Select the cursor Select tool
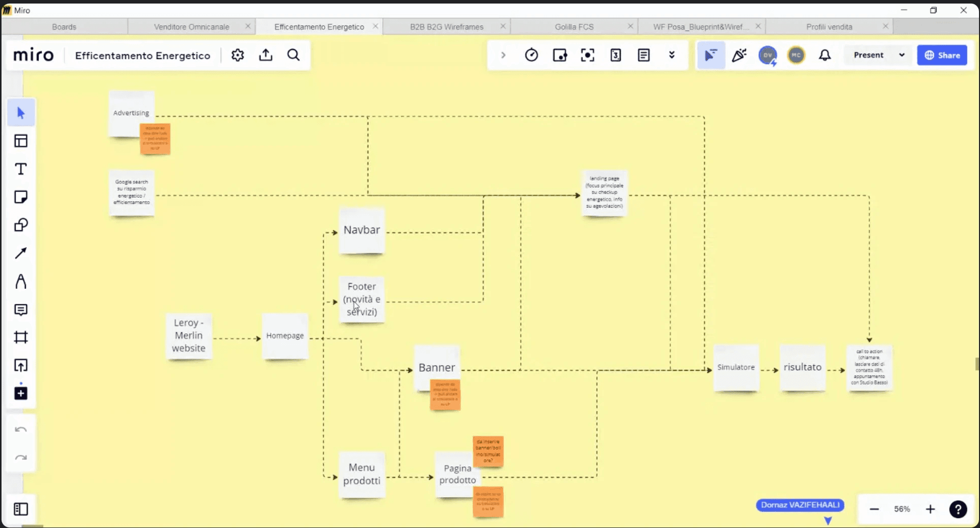Viewport: 980px width, 528px height. point(21,112)
